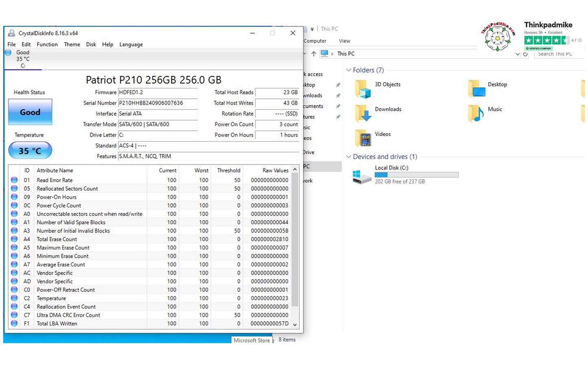Click the Refresh button in Explorer
The image size is (588, 369).
click(x=526, y=54)
